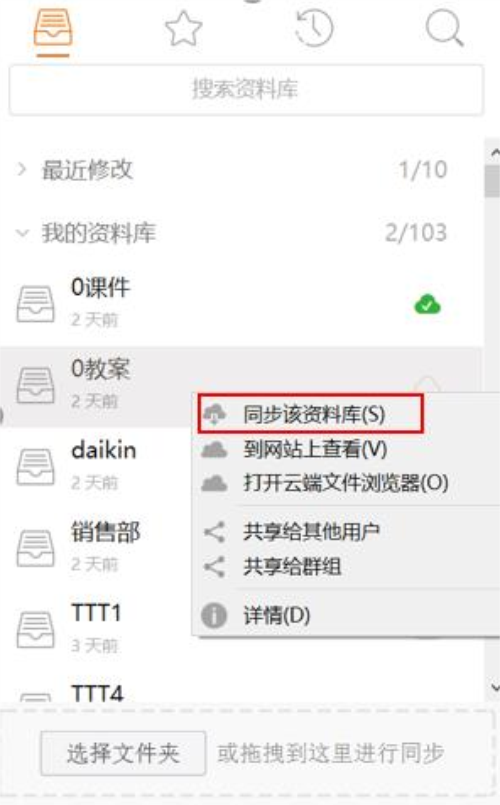
Task: Open the starred files star icon
Action: pyautogui.click(x=184, y=29)
